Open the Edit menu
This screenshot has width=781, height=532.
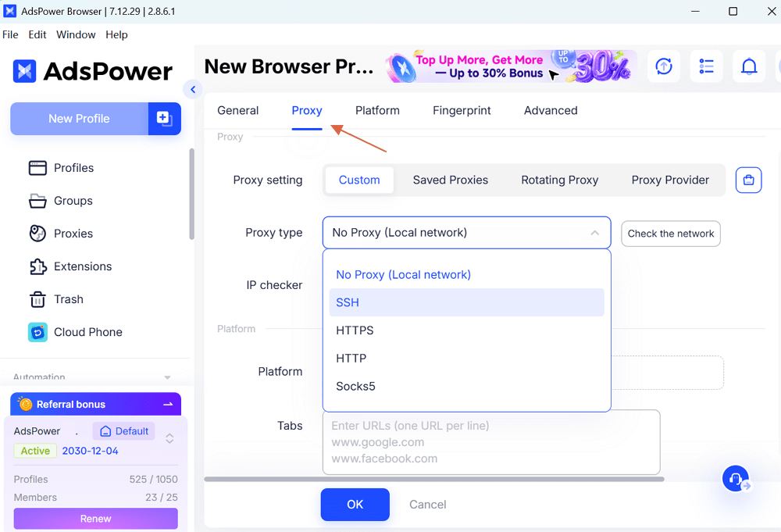[37, 35]
